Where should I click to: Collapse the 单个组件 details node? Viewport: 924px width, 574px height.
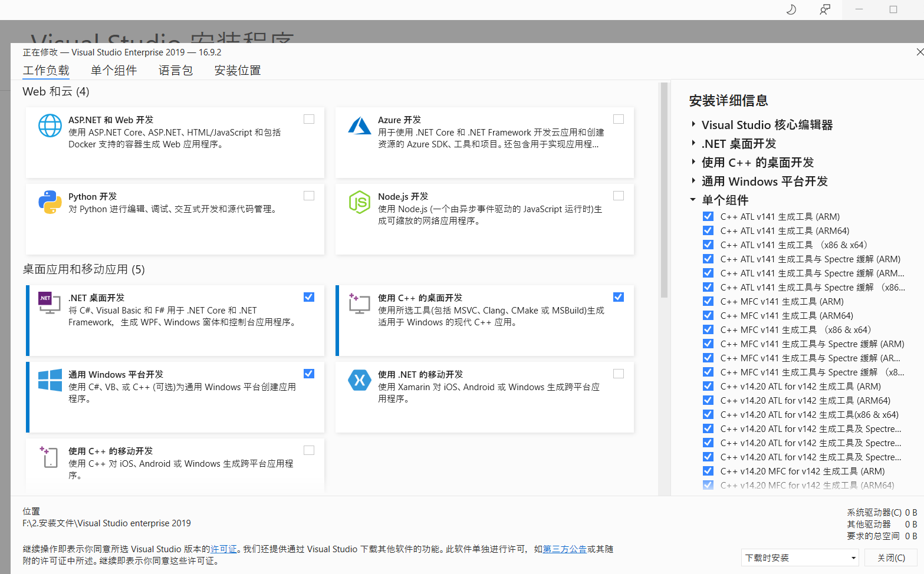(693, 200)
